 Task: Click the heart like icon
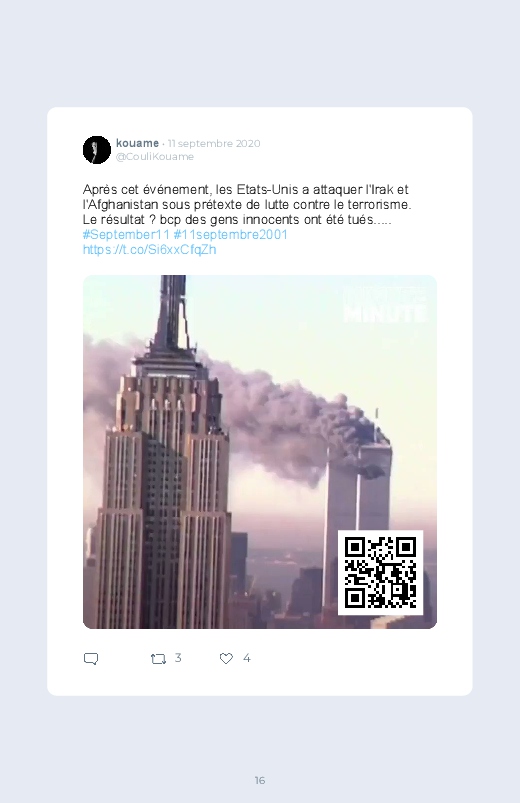[226, 659]
